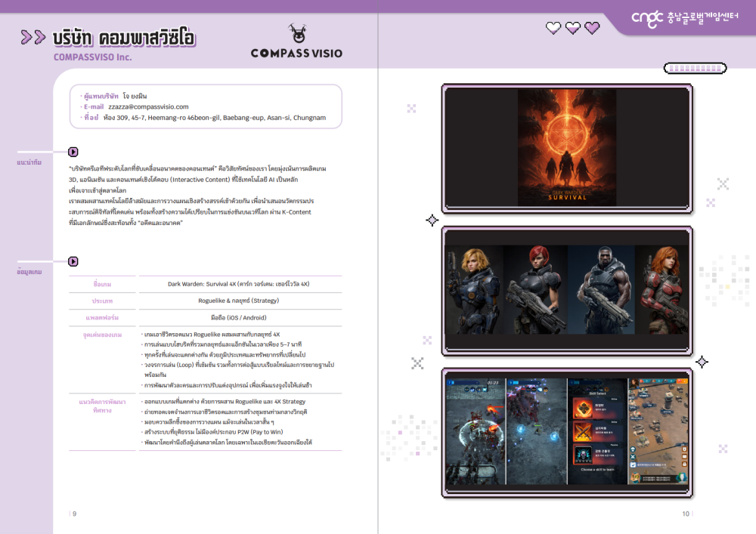Click the paragraph line containing "(Interactive Content)"
Screen dimensions: 756x534
183,180
